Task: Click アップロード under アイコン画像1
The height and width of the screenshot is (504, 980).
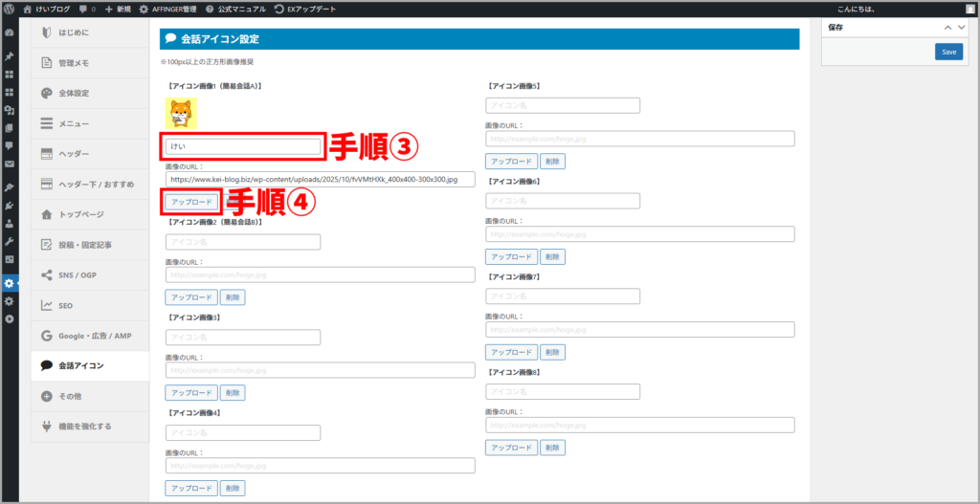Action: [191, 202]
